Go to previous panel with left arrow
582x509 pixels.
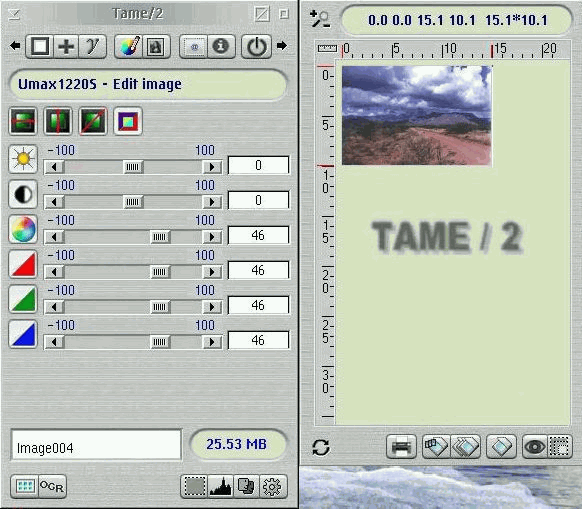15,46
